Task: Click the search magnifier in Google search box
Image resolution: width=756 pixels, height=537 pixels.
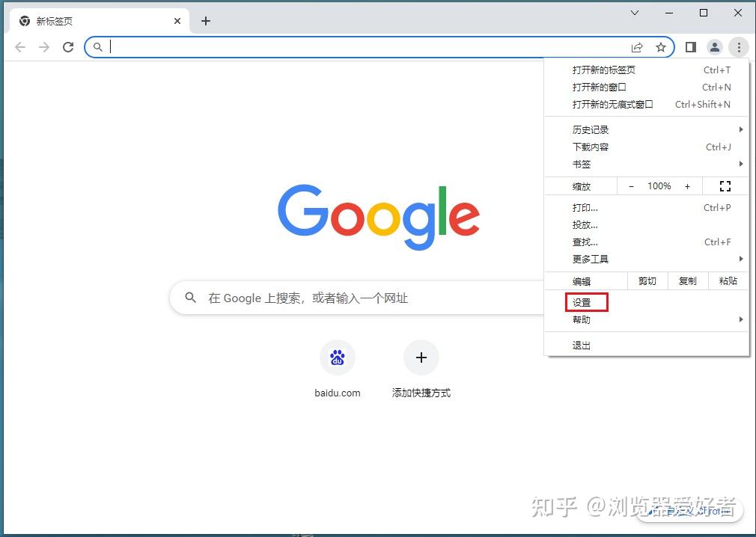Action: (x=189, y=298)
